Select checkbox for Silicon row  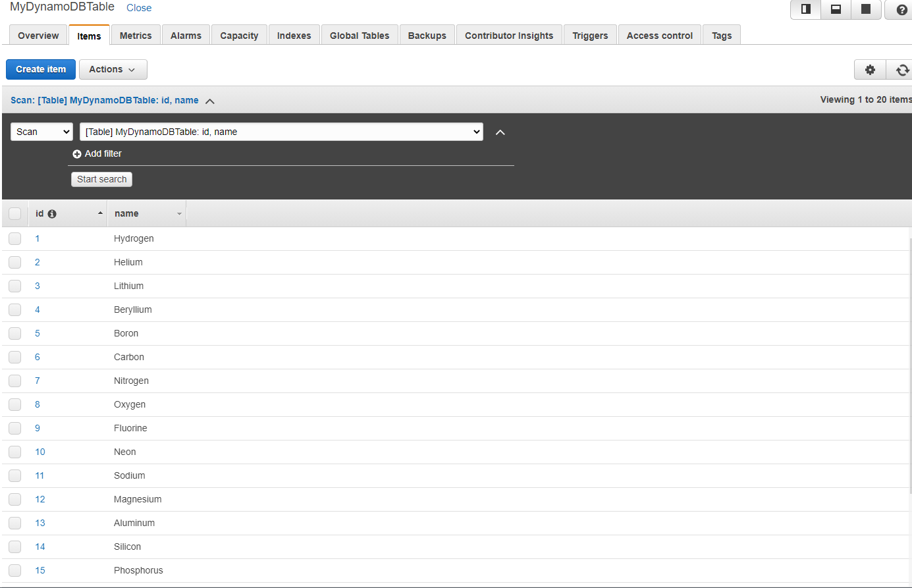(x=14, y=547)
